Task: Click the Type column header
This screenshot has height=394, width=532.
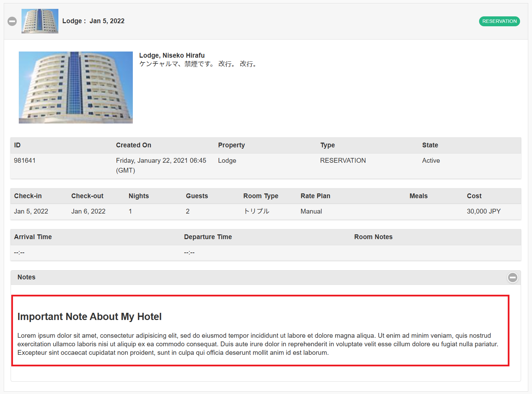Action: tap(327, 145)
